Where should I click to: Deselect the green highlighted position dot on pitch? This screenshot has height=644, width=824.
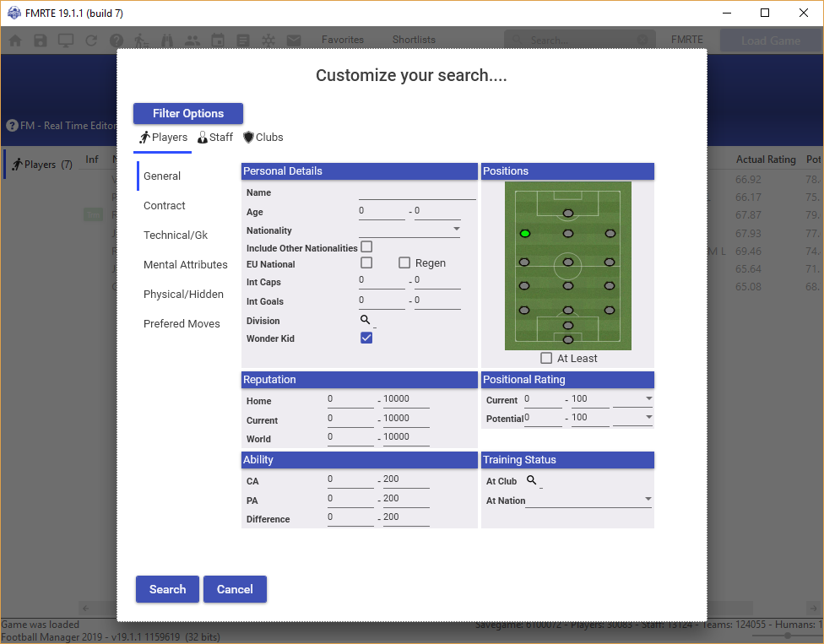525,233
